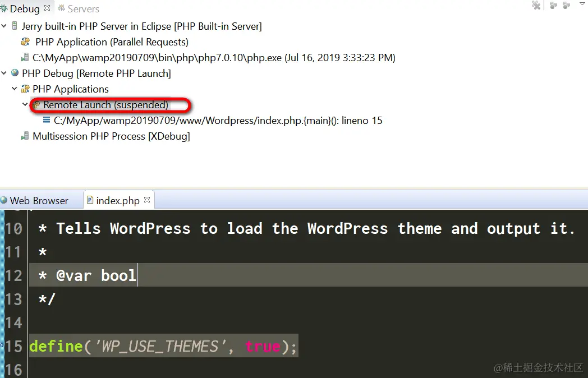Click line number 15 in editor gutter
This screenshot has height=378, width=588.
14,346
